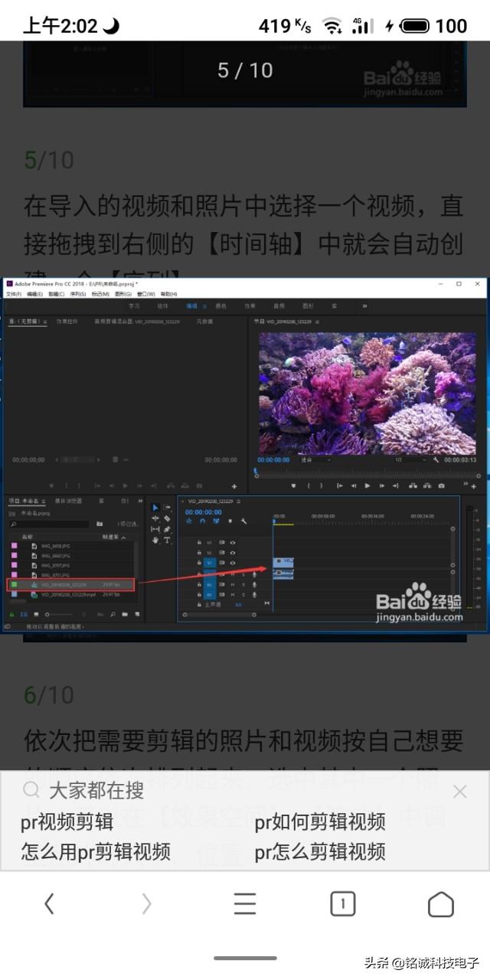Close the 大家都在搜 suggestion panel
490x980 pixels.
point(459,792)
